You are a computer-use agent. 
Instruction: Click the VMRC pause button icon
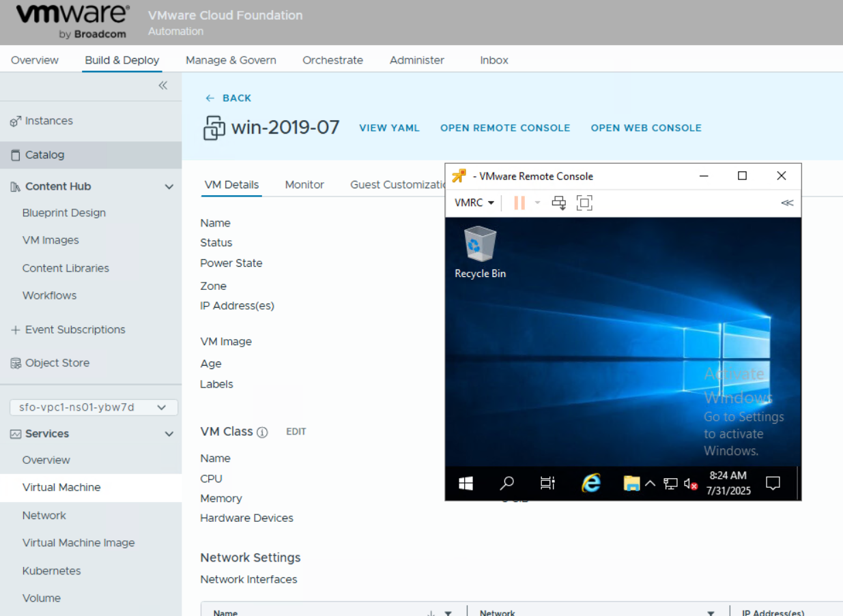point(519,203)
